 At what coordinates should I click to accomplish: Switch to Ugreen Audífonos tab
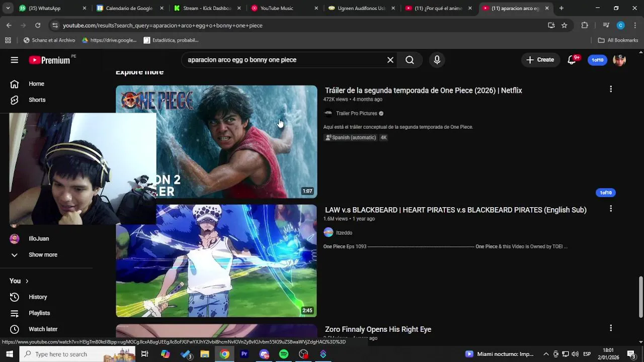(x=361, y=8)
